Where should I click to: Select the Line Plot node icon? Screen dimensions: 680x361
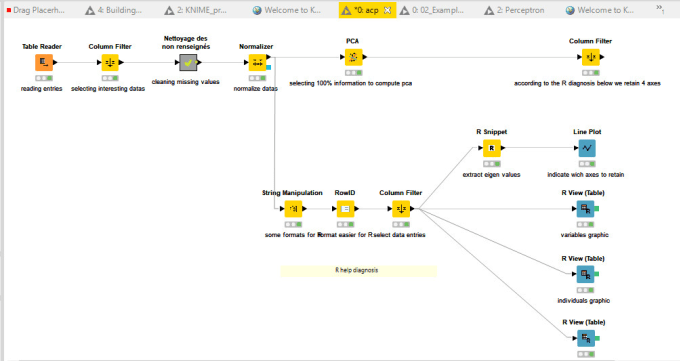[x=587, y=148]
